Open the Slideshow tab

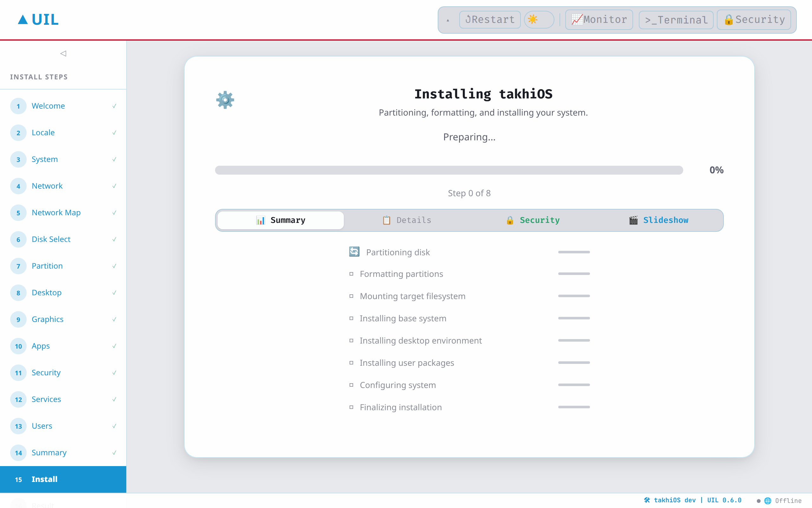[x=658, y=220]
